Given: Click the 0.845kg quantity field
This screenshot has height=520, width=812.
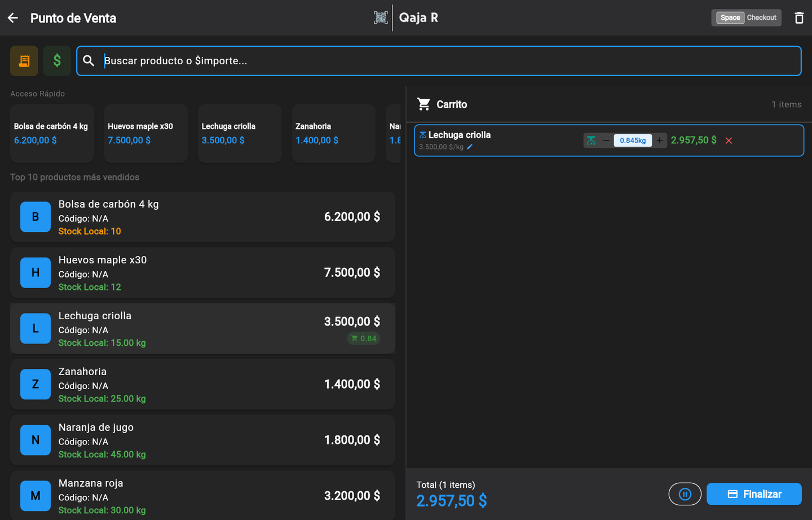Looking at the screenshot, I should pyautogui.click(x=633, y=140).
